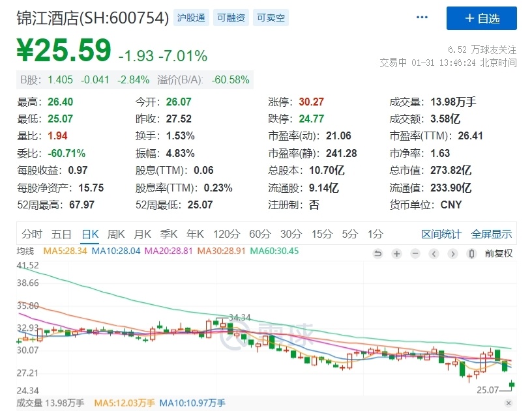The width and height of the screenshot is (532, 411).
Task: Click the chart undo/reset arrow icon
Action: click(x=377, y=253)
